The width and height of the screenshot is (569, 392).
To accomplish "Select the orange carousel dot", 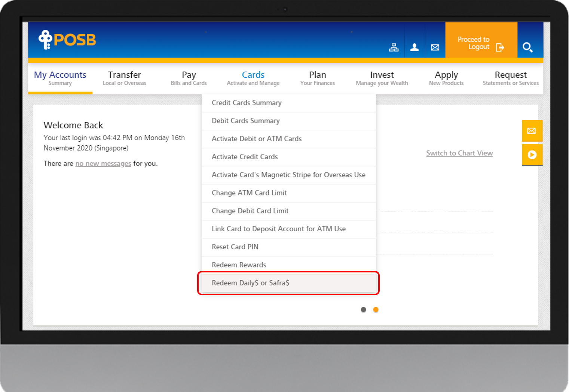I will point(376,309).
